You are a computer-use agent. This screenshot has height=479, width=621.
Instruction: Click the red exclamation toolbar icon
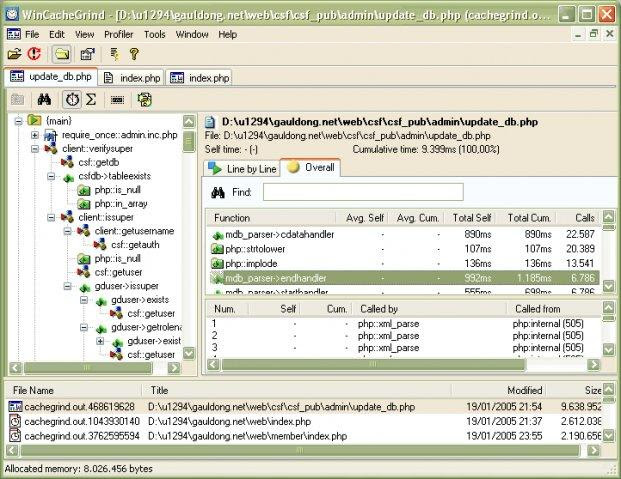coord(34,53)
